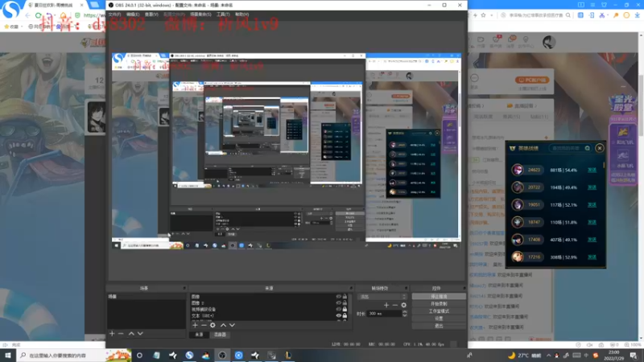This screenshot has width=644, height=362.
Task: Open the 查看(V) menu in OBS
Action: [151, 14]
